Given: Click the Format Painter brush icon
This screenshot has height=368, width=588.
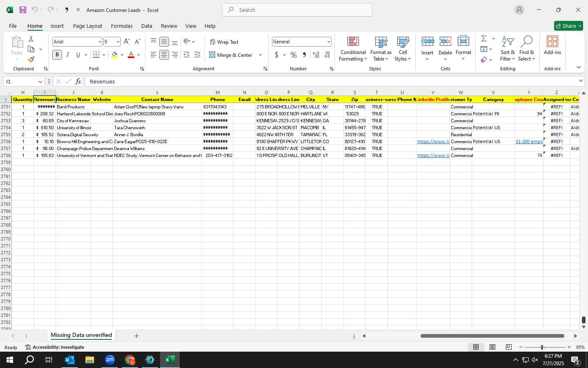Looking at the screenshot, I should click(31, 60).
